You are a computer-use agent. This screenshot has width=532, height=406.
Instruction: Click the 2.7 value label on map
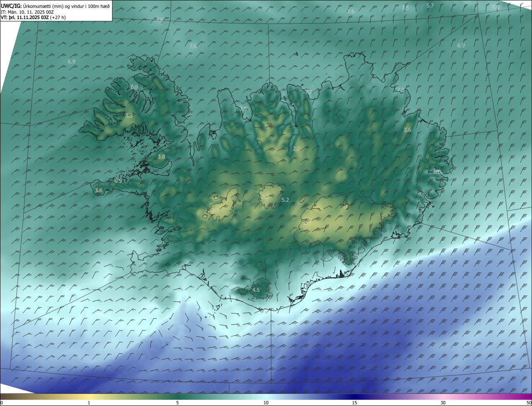point(297,149)
